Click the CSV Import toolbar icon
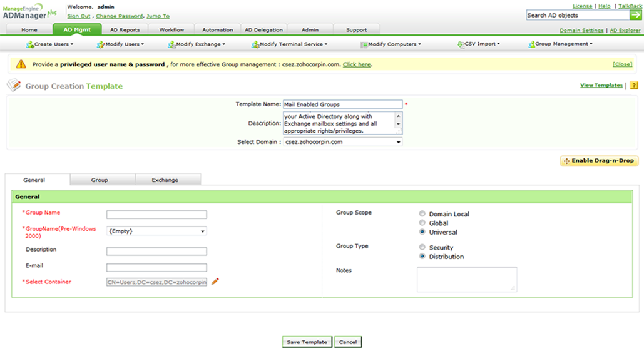This screenshot has height=351, width=644. pyautogui.click(x=461, y=44)
